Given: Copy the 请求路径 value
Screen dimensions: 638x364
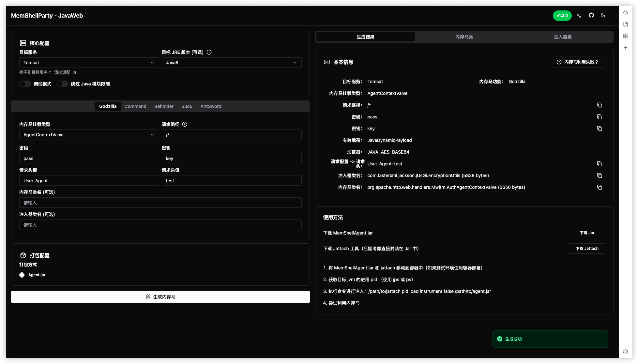Looking at the screenshot, I should [600, 105].
